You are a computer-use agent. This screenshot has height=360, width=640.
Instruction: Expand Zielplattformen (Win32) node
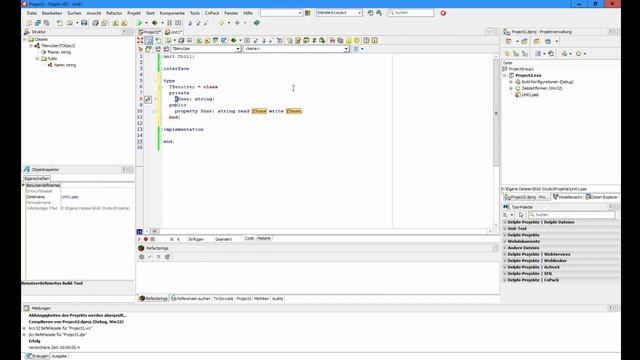pyautogui.click(x=511, y=89)
